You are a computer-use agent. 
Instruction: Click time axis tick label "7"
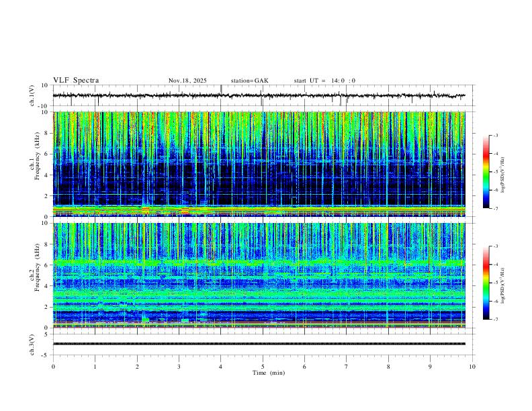(347, 367)
